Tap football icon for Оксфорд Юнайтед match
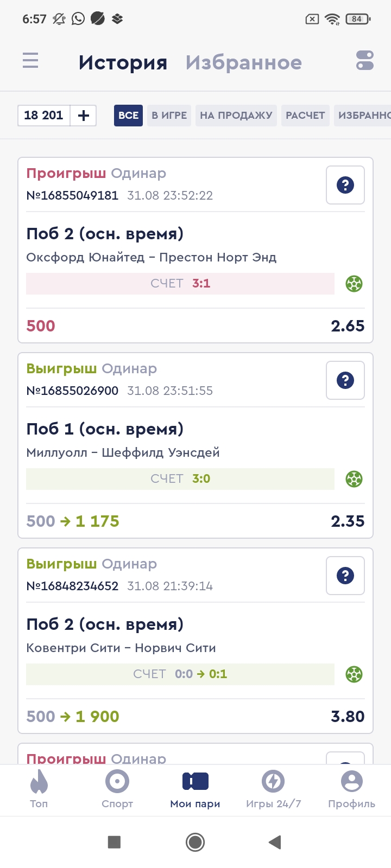Screen dimensions: 391x868 pyautogui.click(x=354, y=284)
